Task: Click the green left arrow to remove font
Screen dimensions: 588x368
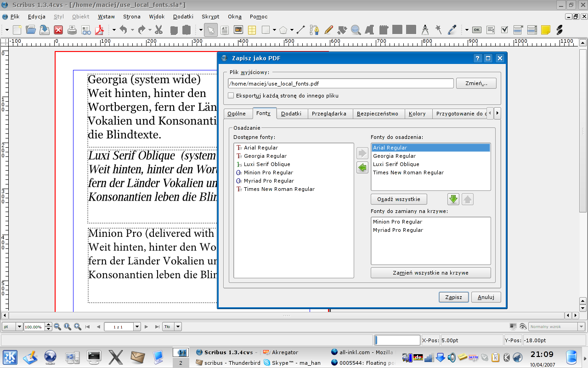Action: click(362, 168)
